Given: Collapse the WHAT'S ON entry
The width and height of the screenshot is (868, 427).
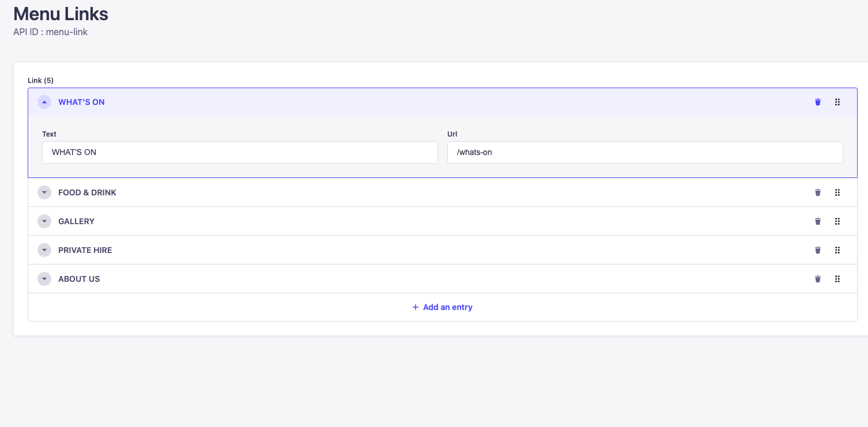Looking at the screenshot, I should 44,102.
